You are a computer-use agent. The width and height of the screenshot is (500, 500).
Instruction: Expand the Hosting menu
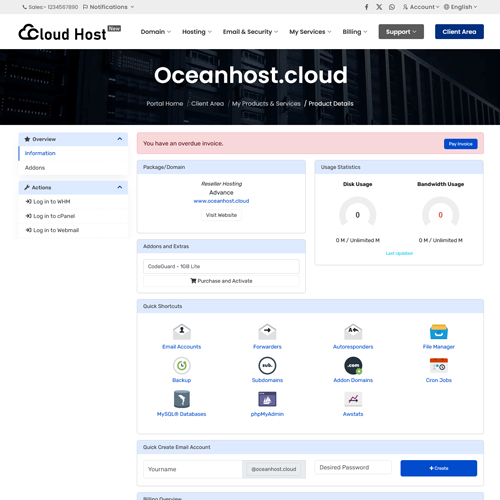197,32
